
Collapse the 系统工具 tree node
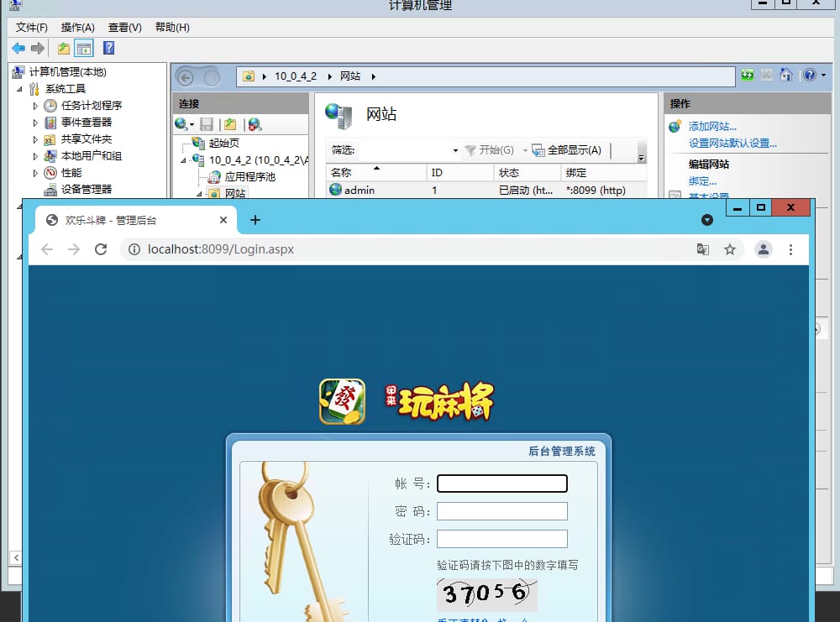click(20, 88)
